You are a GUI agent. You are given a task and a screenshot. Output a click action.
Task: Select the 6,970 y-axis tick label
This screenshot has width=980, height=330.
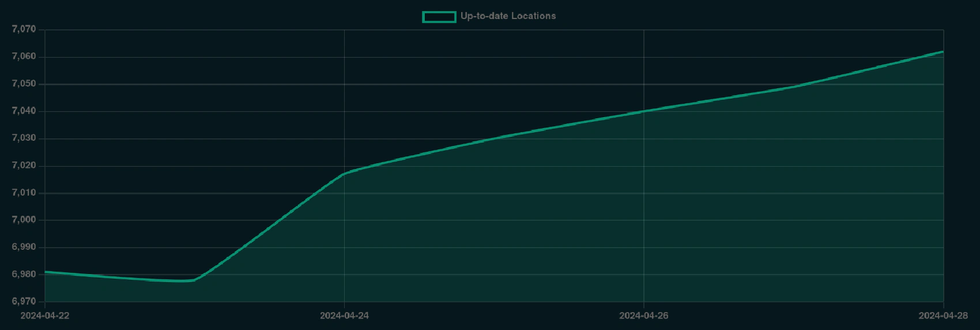tap(24, 301)
